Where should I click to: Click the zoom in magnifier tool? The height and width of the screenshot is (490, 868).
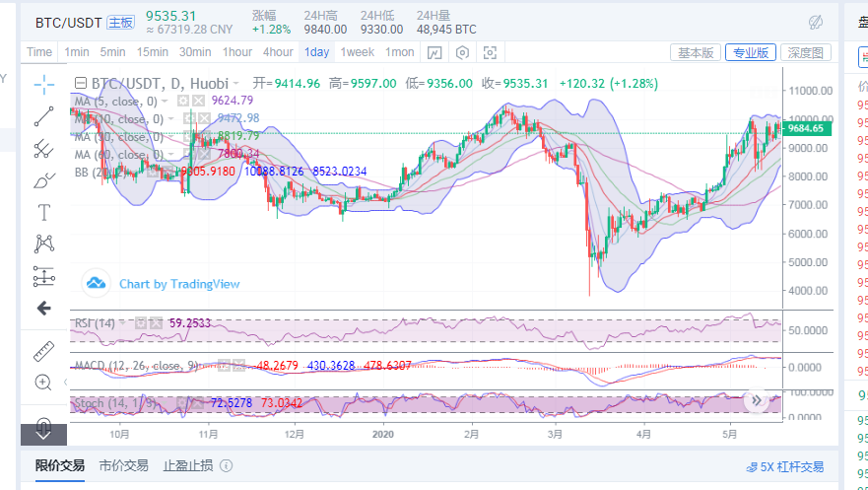click(43, 382)
